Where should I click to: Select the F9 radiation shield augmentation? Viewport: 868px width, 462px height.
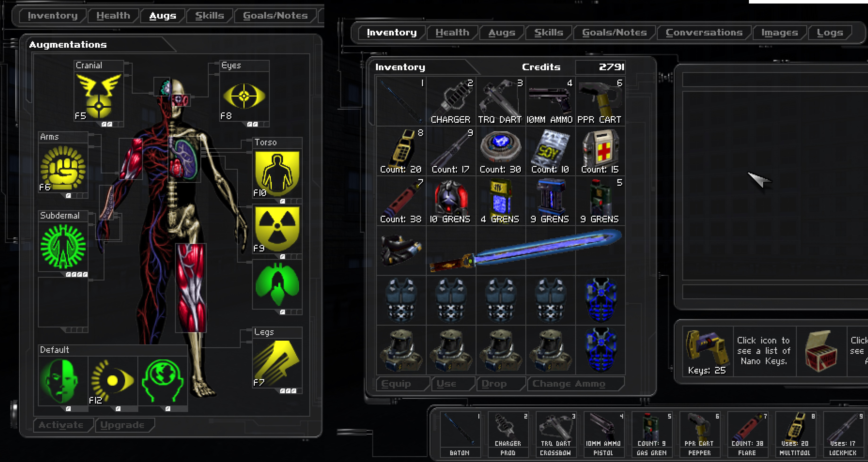point(277,229)
